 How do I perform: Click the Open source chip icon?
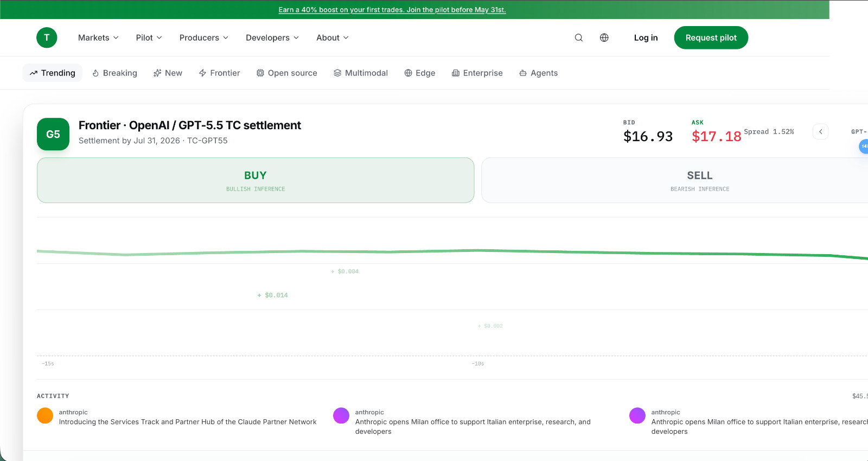tap(260, 73)
